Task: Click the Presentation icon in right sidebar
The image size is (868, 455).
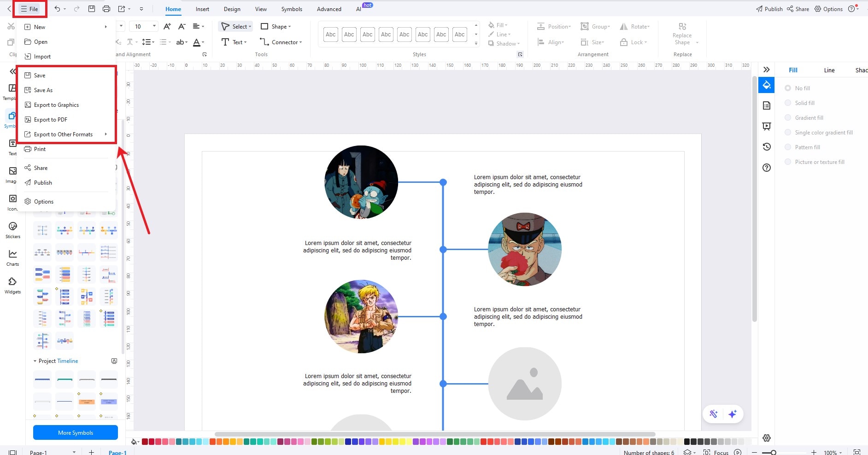Action: click(x=767, y=126)
